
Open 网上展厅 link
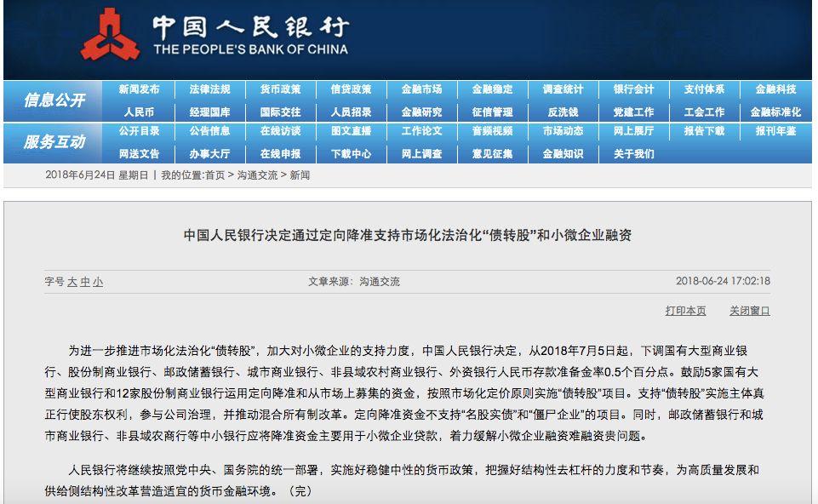pos(634,131)
